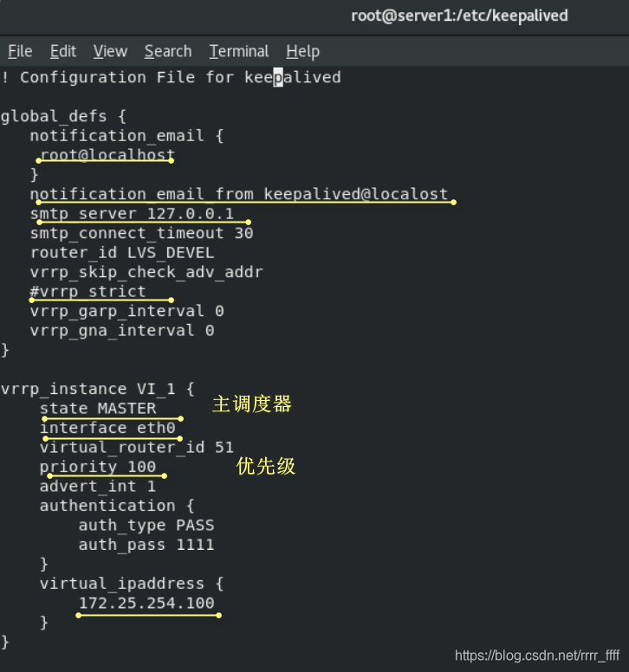The height and width of the screenshot is (672, 629).
Task: Open the Search menu
Action: [168, 51]
